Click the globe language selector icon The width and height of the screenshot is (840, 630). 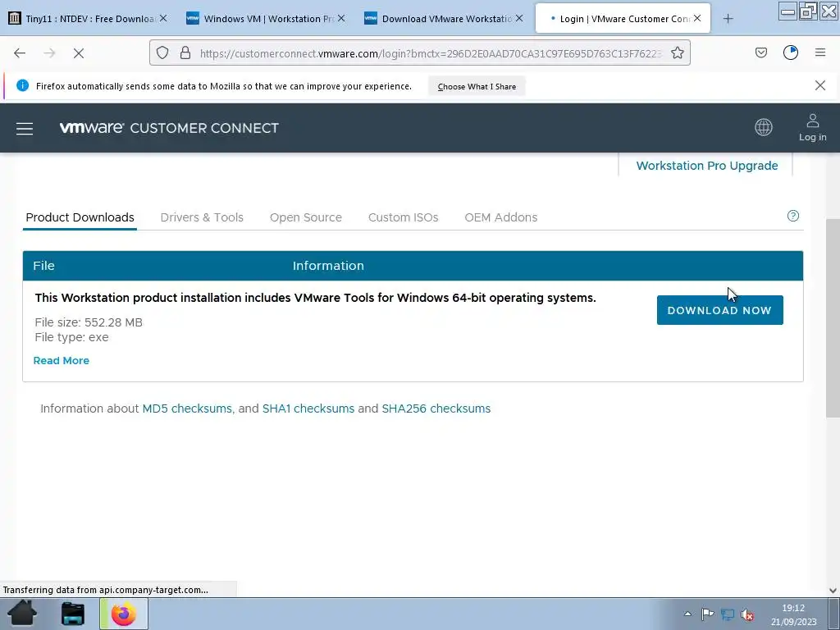[x=764, y=127]
